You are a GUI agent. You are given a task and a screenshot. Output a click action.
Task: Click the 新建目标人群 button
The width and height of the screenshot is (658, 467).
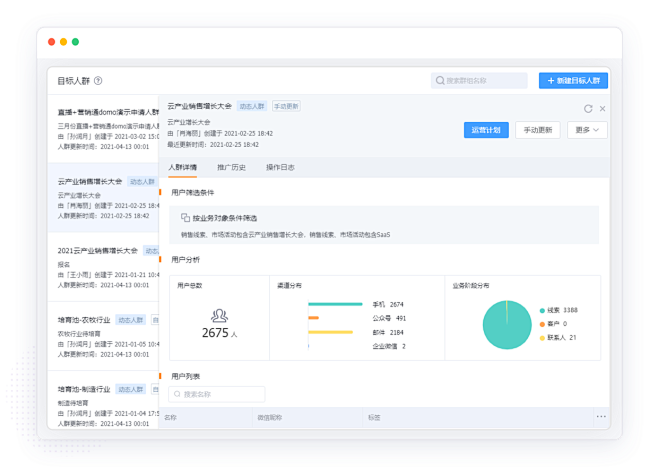573,81
